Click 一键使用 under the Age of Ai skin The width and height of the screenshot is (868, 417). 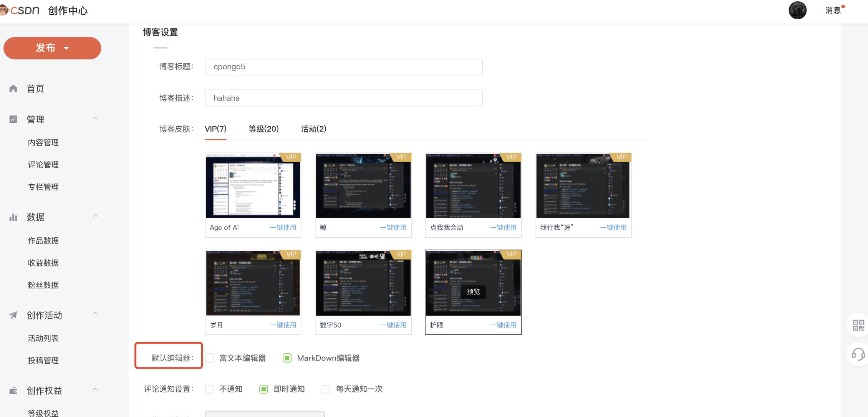point(283,227)
